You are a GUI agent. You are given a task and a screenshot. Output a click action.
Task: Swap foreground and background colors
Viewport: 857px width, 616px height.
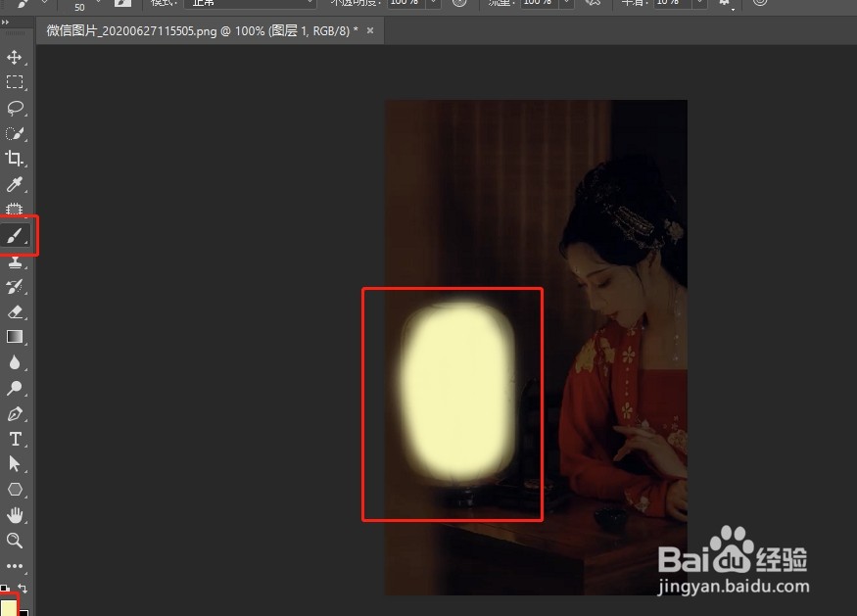point(23,589)
